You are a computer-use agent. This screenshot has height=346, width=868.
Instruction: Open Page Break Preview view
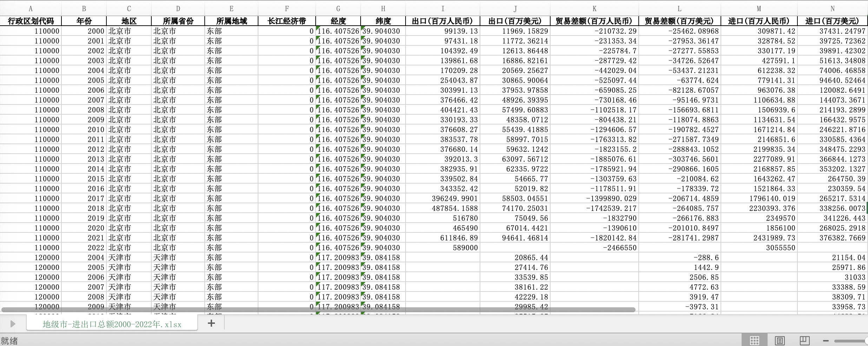pyautogui.click(x=804, y=340)
